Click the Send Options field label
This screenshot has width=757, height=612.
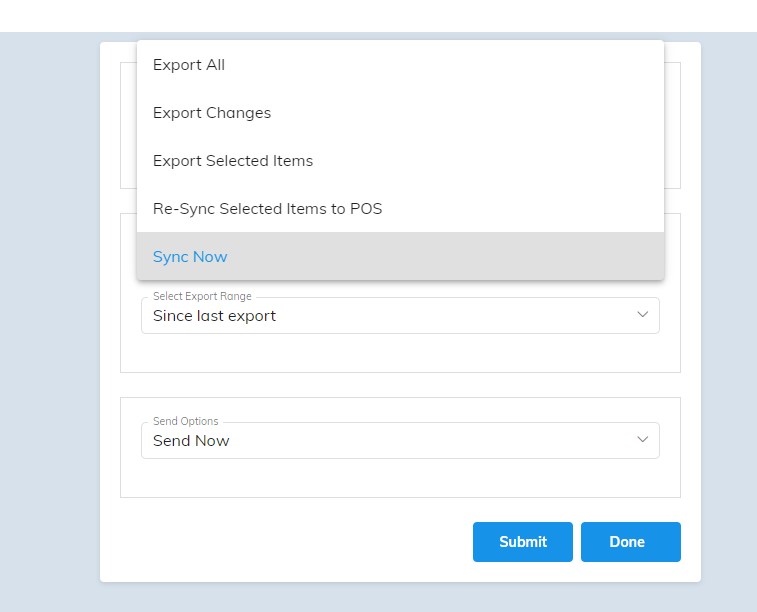pos(185,421)
